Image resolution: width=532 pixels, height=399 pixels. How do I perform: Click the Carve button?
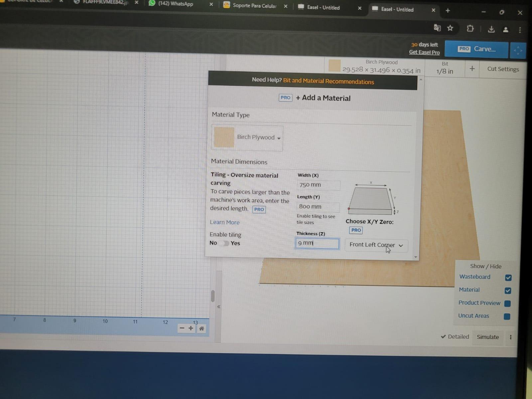[476, 49]
